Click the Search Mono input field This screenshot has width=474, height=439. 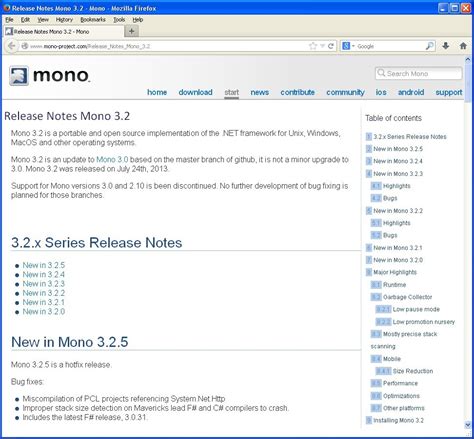[419, 73]
